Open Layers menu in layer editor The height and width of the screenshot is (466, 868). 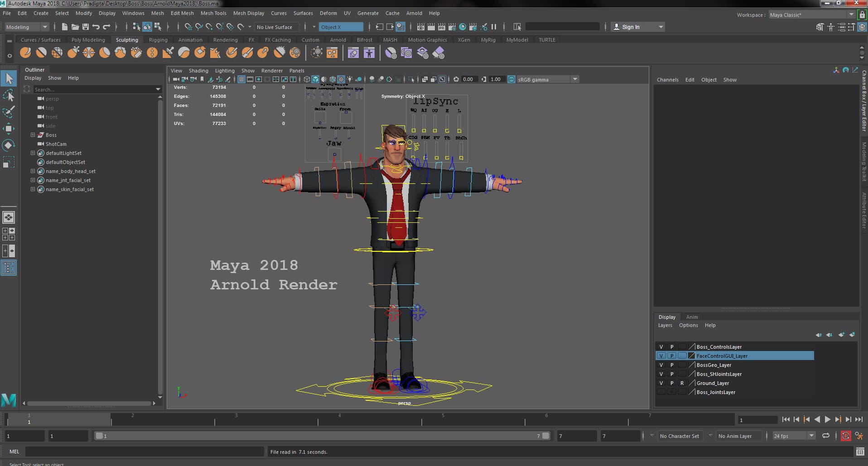(x=665, y=325)
